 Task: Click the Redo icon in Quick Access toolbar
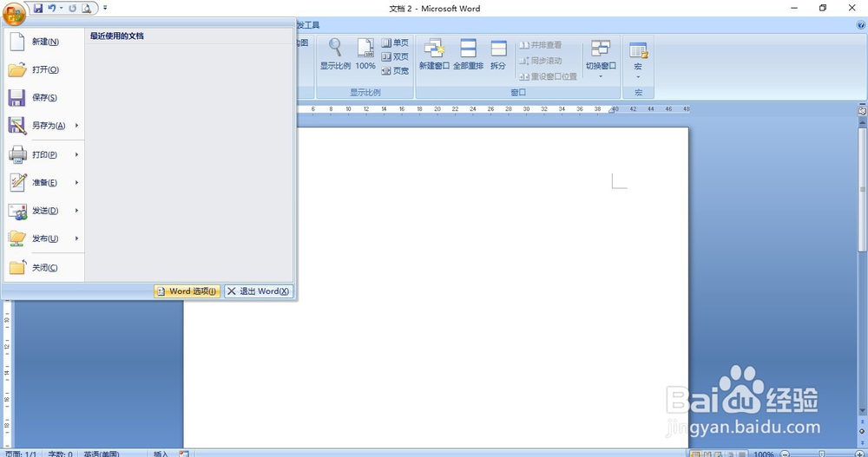72,9
